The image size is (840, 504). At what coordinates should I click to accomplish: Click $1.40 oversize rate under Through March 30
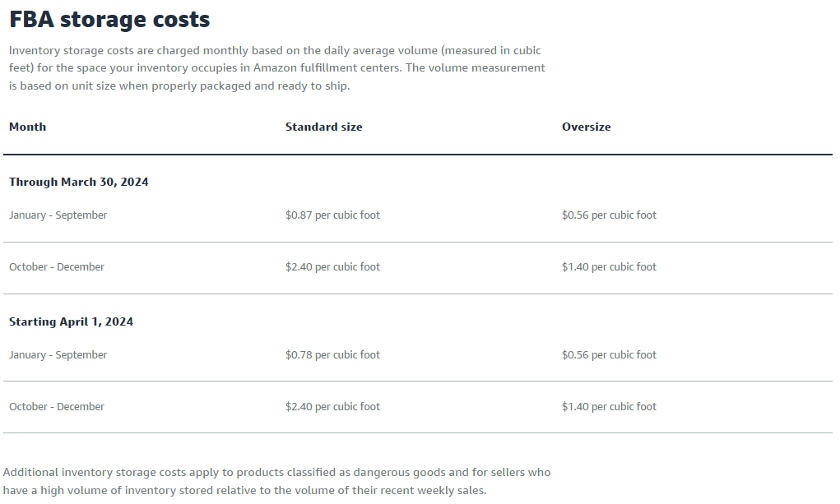(609, 267)
